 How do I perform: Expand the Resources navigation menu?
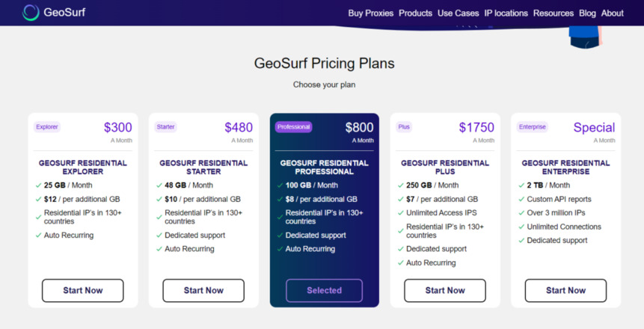(553, 13)
